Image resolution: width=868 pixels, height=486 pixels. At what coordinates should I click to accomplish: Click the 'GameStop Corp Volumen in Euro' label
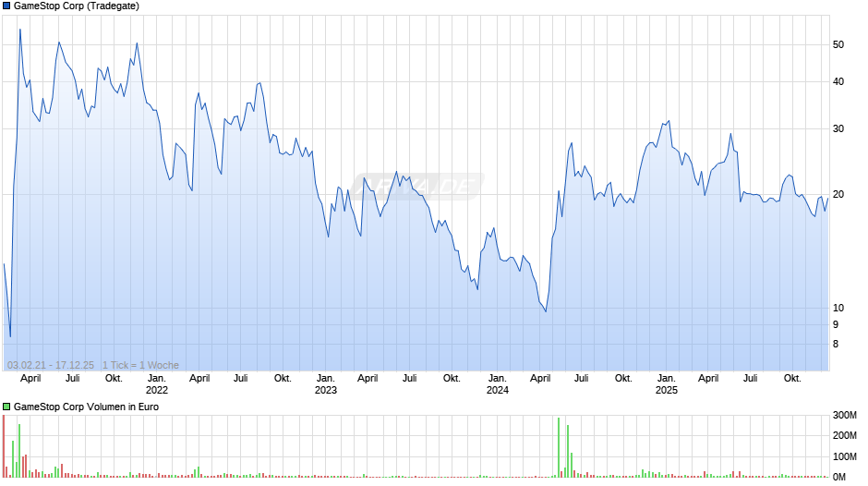86,407
